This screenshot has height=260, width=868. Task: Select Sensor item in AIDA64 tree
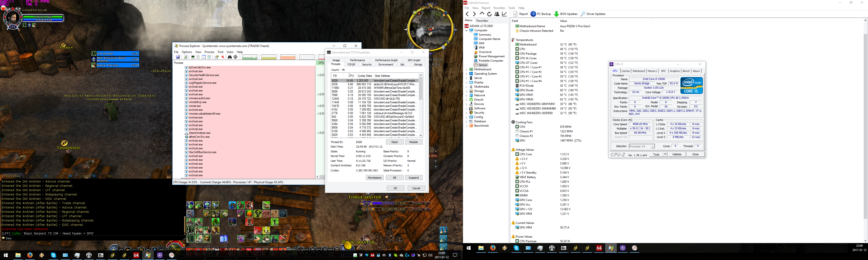483,65
